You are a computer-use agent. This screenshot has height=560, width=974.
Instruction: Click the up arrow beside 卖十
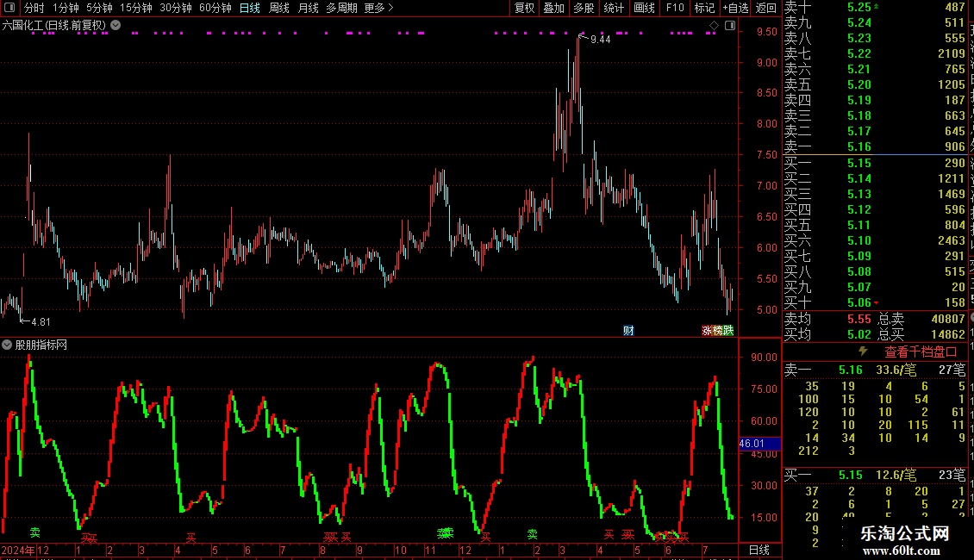pyautogui.click(x=876, y=6)
